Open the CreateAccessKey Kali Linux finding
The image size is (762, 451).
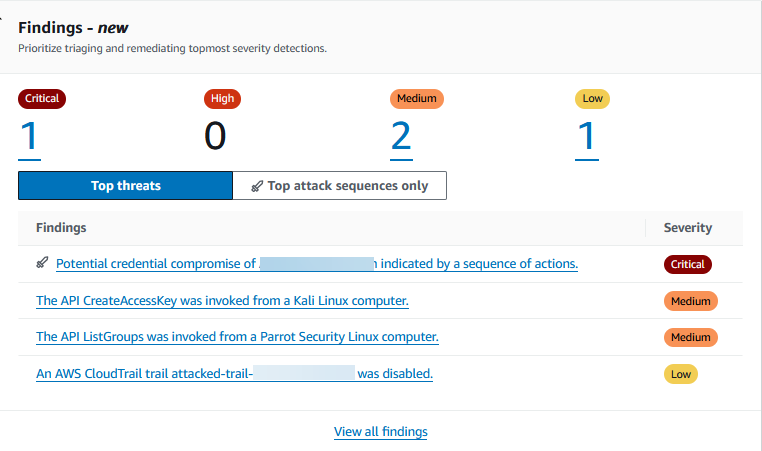(x=222, y=300)
